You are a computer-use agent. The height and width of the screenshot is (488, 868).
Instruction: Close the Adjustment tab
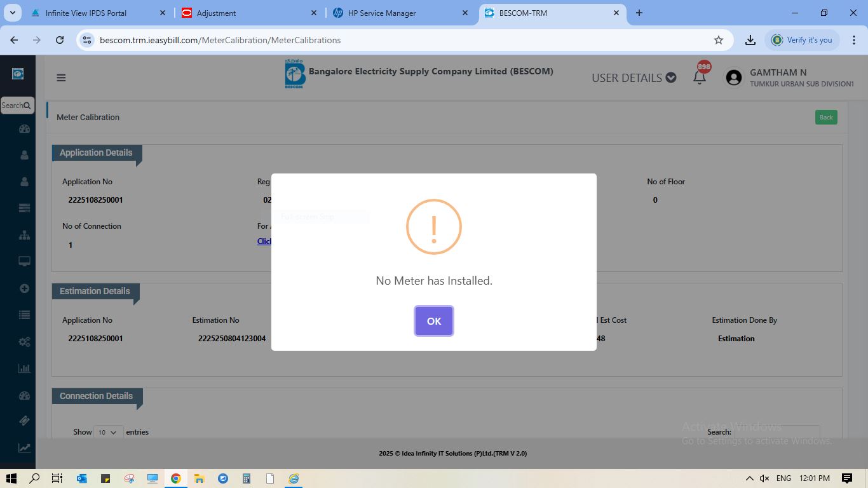[x=314, y=13]
